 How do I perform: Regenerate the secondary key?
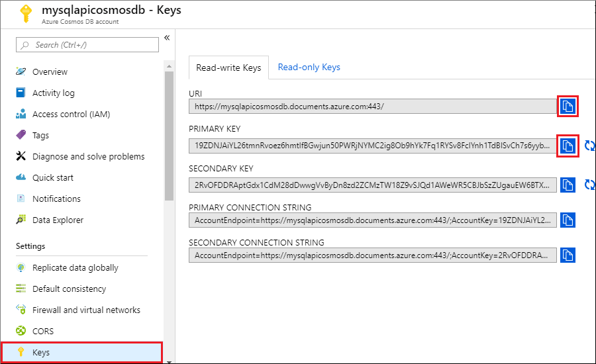click(589, 185)
